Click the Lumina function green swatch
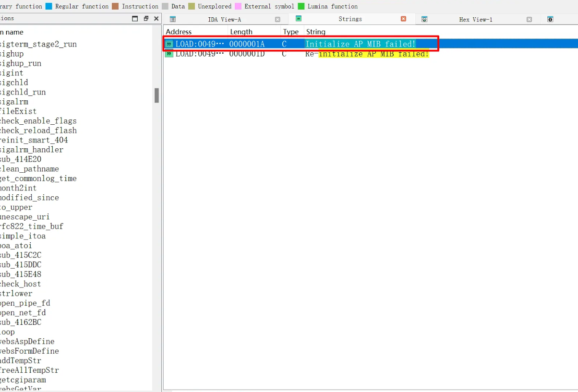The image size is (578, 392). [301, 6]
